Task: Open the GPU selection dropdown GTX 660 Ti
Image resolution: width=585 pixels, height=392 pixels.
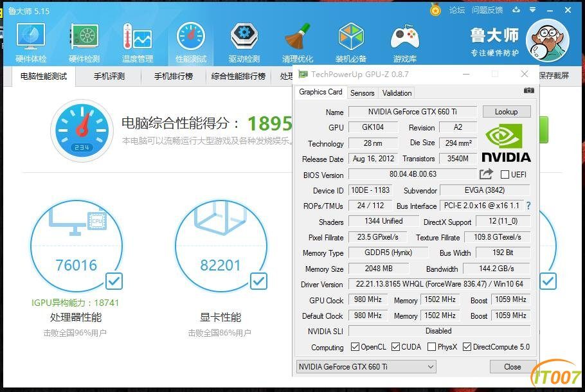Action: click(366, 367)
